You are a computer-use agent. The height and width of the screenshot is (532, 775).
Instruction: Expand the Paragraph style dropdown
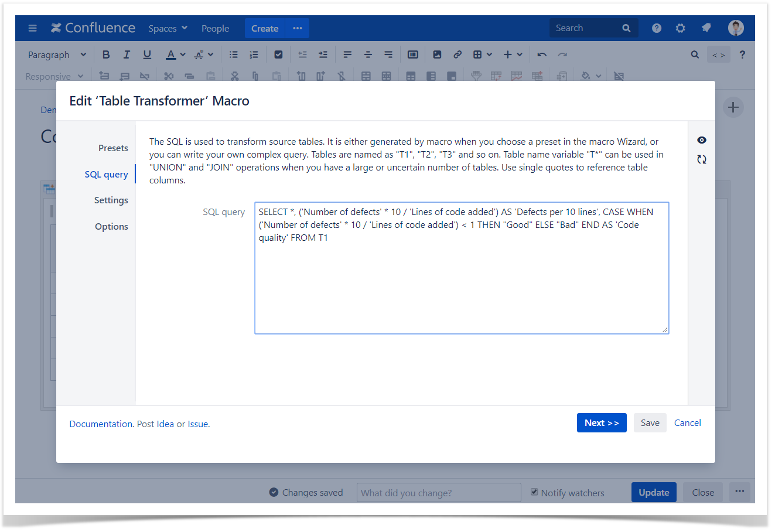57,54
